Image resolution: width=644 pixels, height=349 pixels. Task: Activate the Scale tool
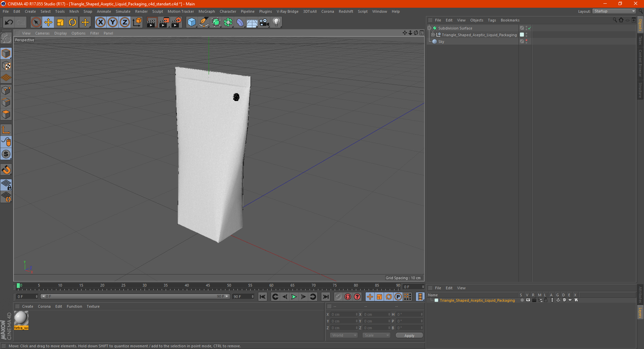(x=60, y=22)
